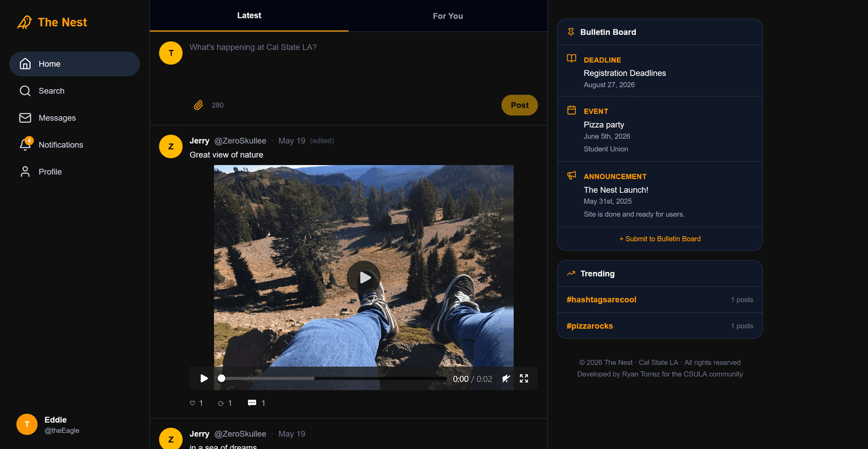Click The Nest bird logo icon
868x449 pixels.
click(24, 22)
